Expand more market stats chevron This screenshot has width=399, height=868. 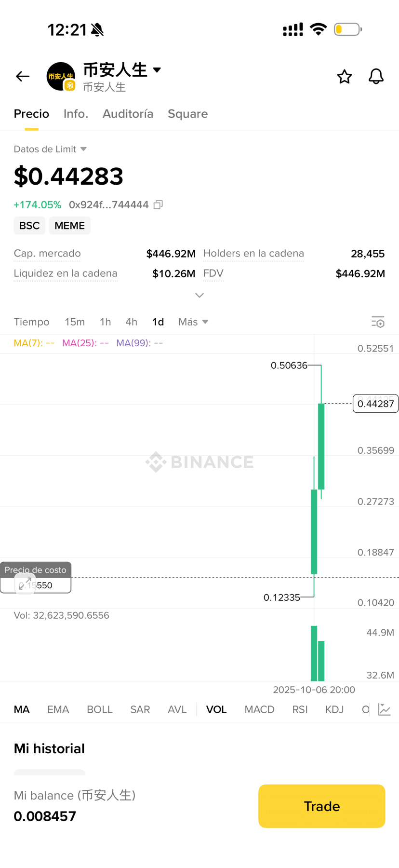click(199, 295)
